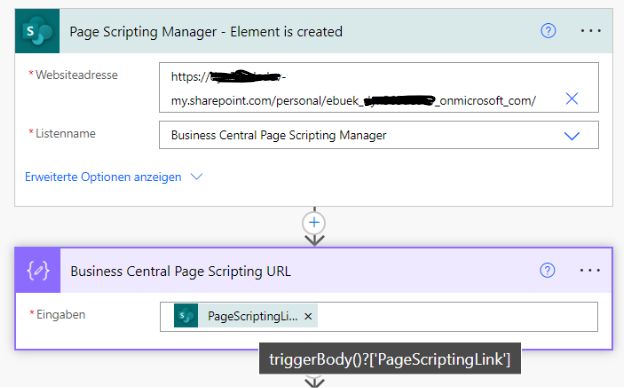Open the Listenname dropdown
This screenshot has height=388, width=624.
coord(572,136)
